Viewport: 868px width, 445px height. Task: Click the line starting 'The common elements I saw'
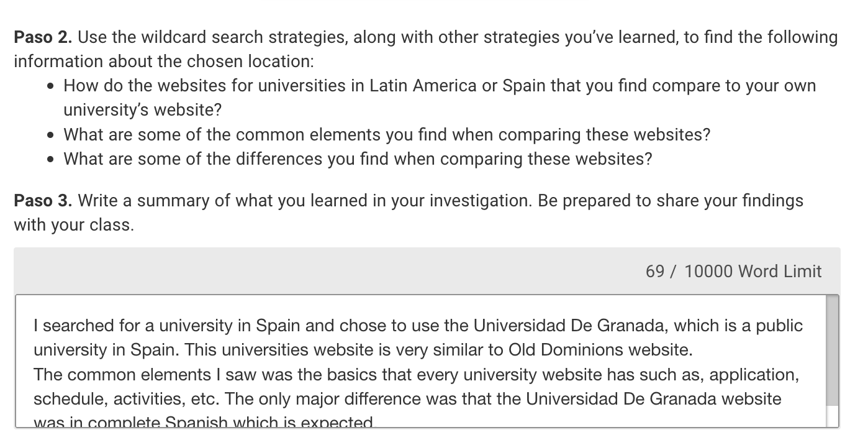417,375
